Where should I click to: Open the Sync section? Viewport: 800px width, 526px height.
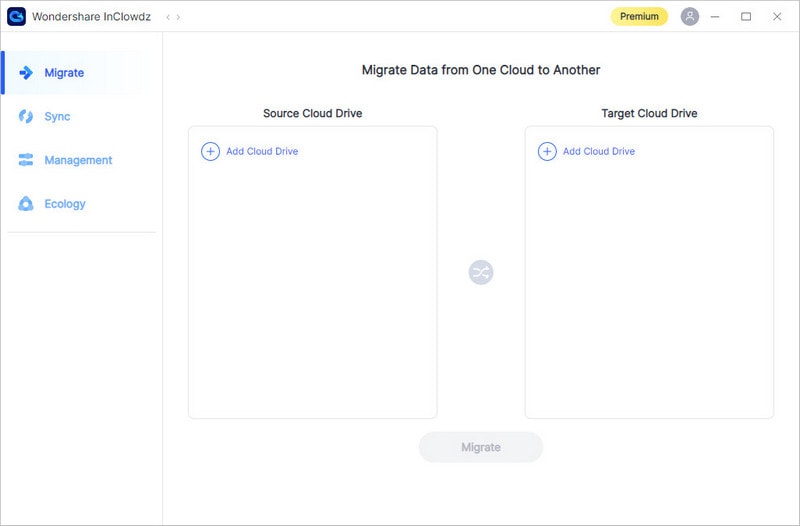(57, 117)
